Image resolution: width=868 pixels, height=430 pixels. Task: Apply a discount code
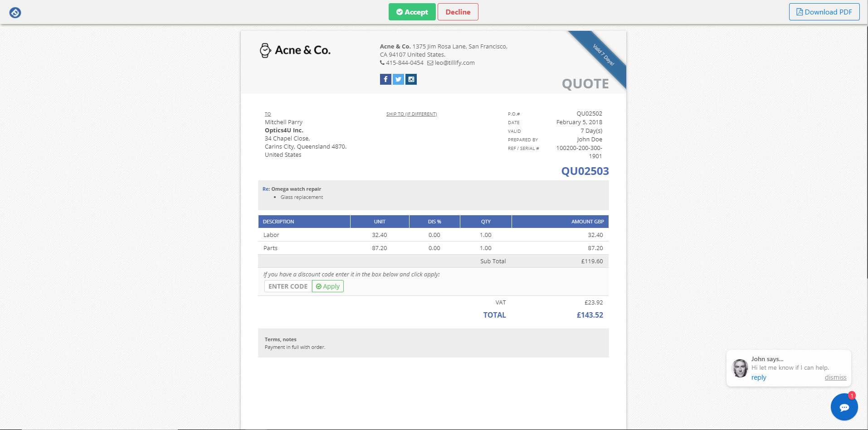click(x=327, y=286)
